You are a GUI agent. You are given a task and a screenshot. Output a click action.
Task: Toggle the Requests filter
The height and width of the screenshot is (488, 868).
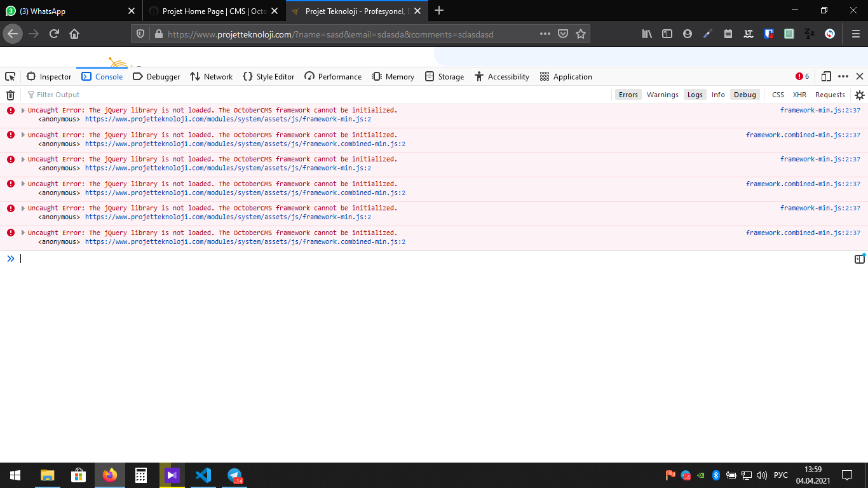click(x=830, y=95)
